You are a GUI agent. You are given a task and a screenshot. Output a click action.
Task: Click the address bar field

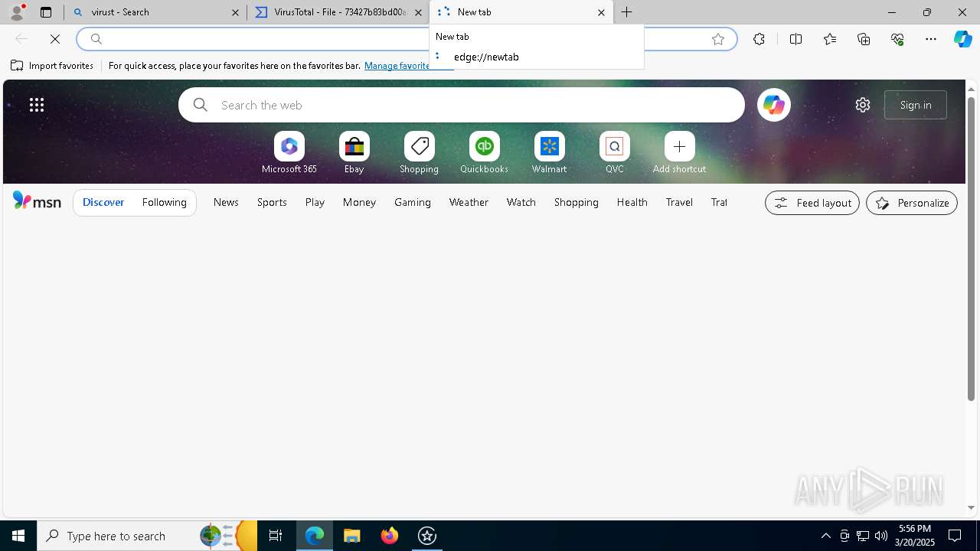click(406, 39)
